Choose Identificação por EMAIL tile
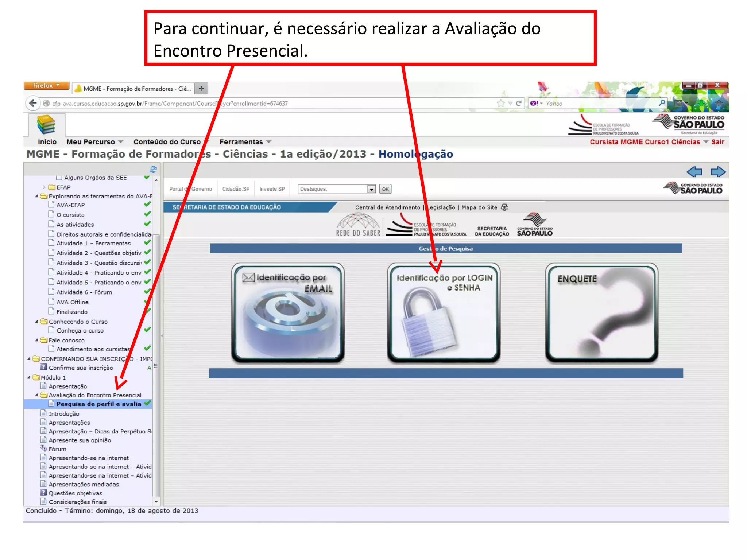 (288, 313)
